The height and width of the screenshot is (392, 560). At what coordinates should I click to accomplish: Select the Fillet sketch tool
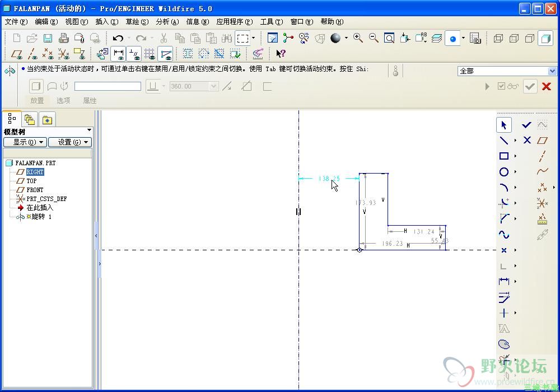coord(503,203)
